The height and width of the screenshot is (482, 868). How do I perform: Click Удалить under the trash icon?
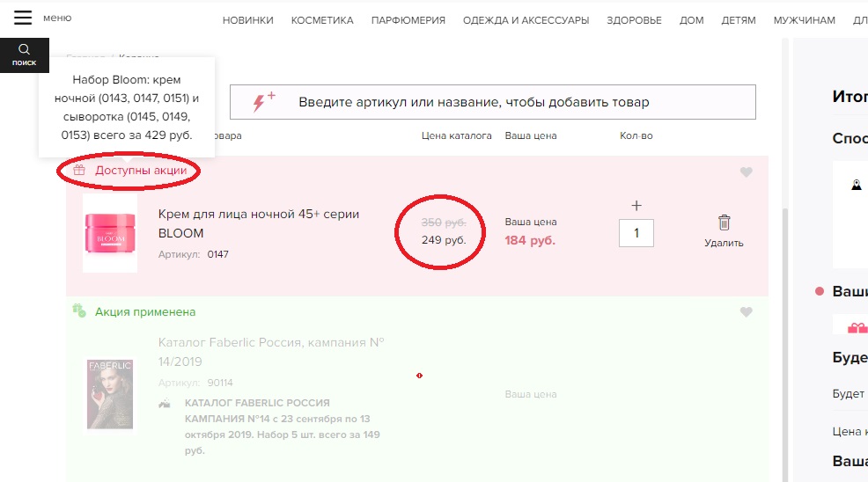tap(725, 243)
